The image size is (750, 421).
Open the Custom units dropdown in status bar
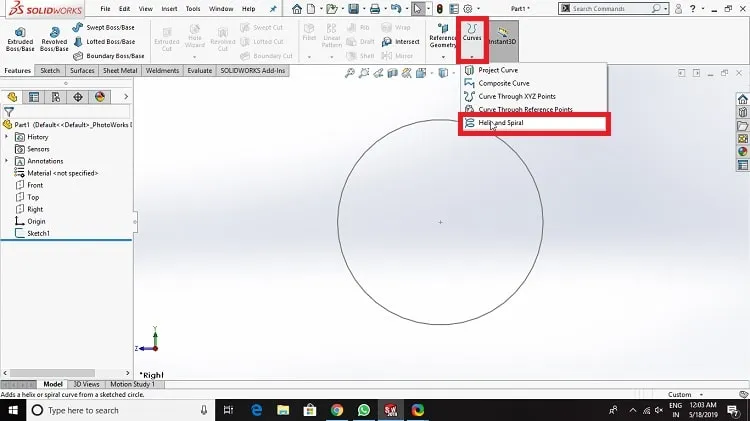[x=701, y=395]
